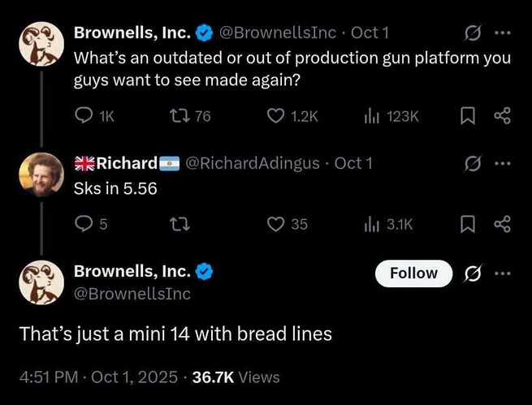Bookmark the Brownells original post

(x=468, y=117)
